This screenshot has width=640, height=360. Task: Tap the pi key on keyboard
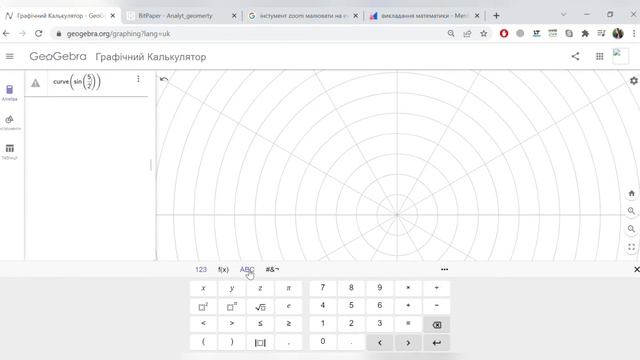[289, 288]
